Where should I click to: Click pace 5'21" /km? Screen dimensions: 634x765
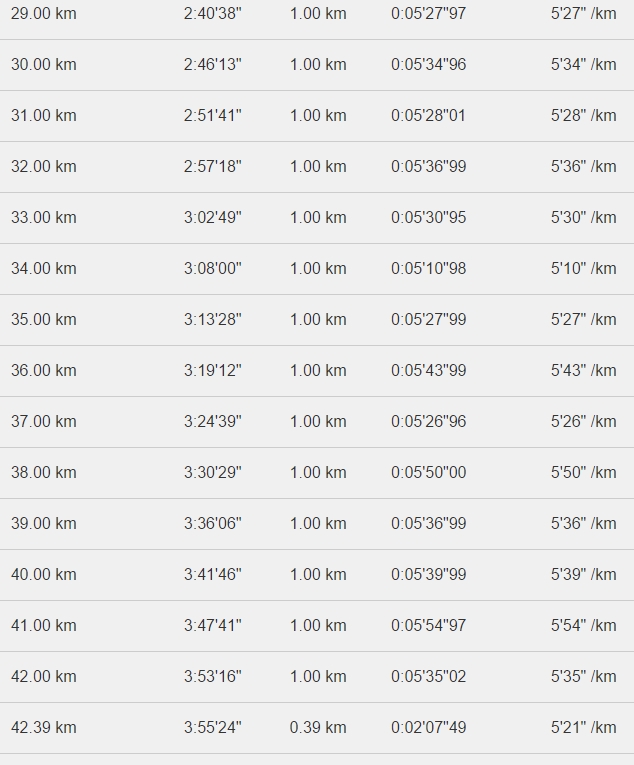click(x=583, y=727)
